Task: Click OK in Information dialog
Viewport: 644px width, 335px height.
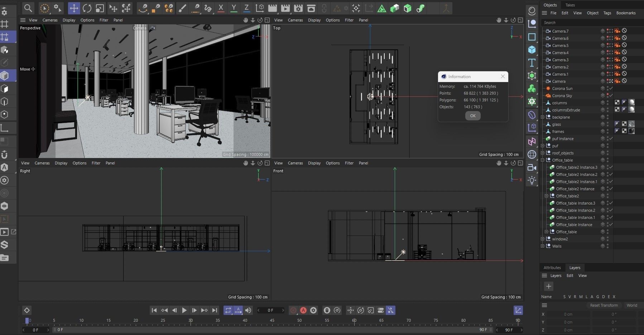Action: 473,116
